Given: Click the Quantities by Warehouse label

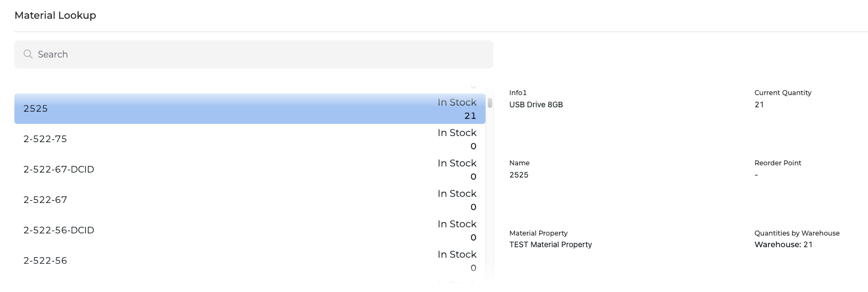Looking at the screenshot, I should 797,233.
